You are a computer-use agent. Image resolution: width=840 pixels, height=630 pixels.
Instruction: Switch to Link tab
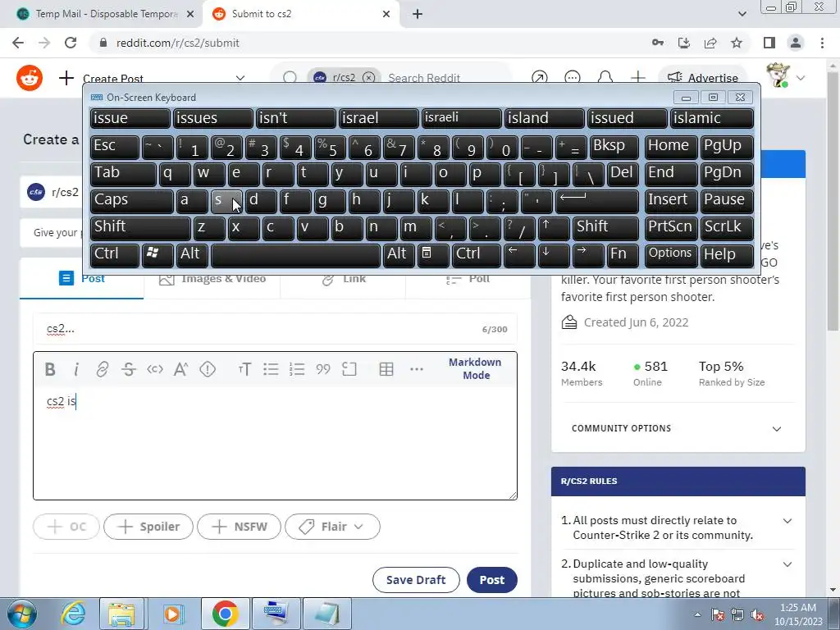click(x=344, y=279)
